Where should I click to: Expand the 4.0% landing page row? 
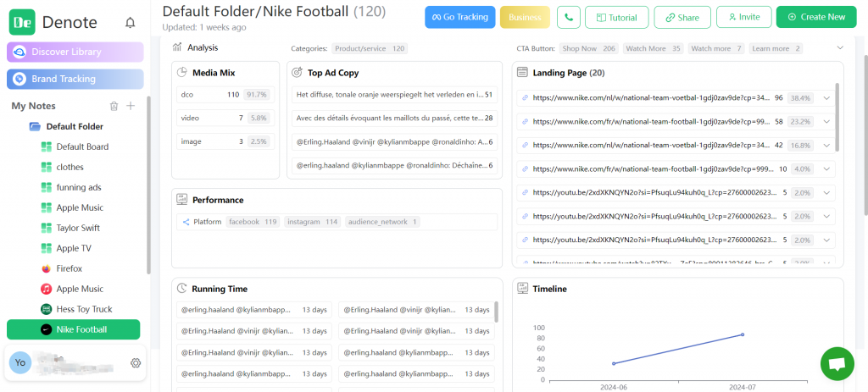pos(827,169)
